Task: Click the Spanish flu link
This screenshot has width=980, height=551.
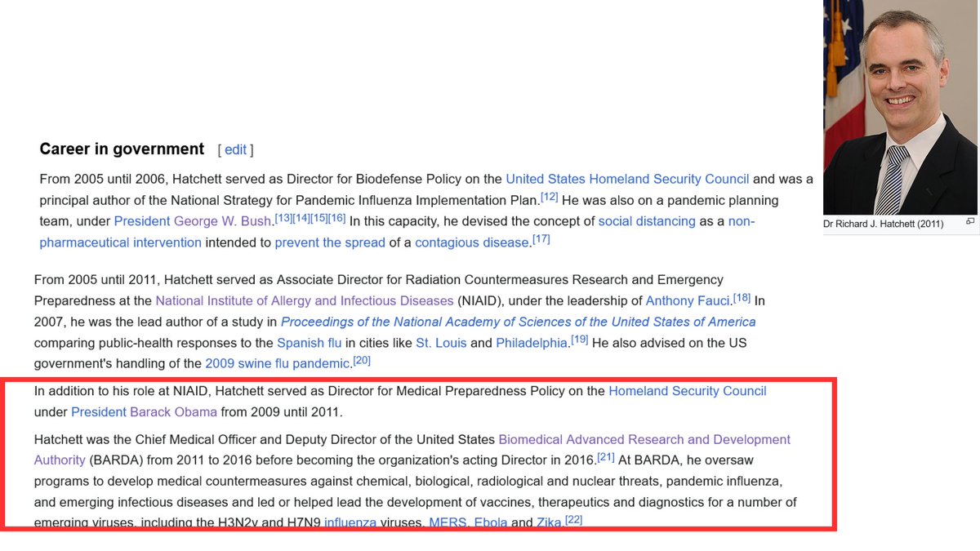Action: coord(309,343)
